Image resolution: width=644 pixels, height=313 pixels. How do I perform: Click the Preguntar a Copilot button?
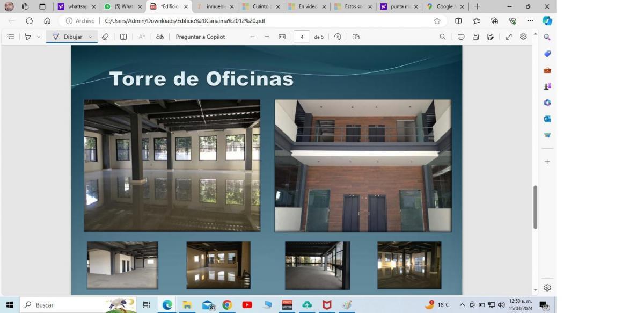pos(200,37)
